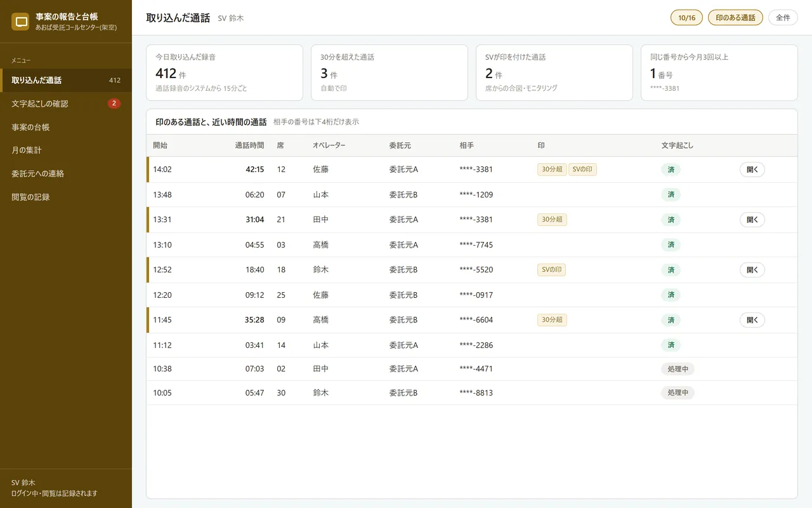Open the 14:02 call with 開く

coord(752,170)
